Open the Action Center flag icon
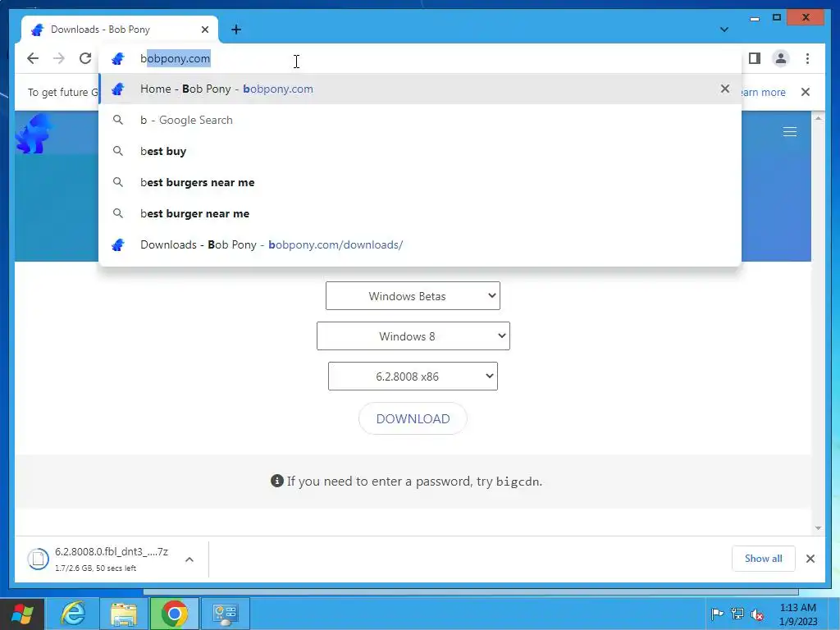Image resolution: width=840 pixels, height=630 pixels. pos(717,614)
